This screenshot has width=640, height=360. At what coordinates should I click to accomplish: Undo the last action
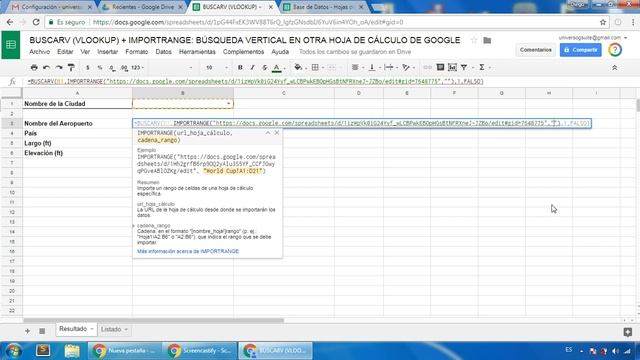(x=47, y=67)
